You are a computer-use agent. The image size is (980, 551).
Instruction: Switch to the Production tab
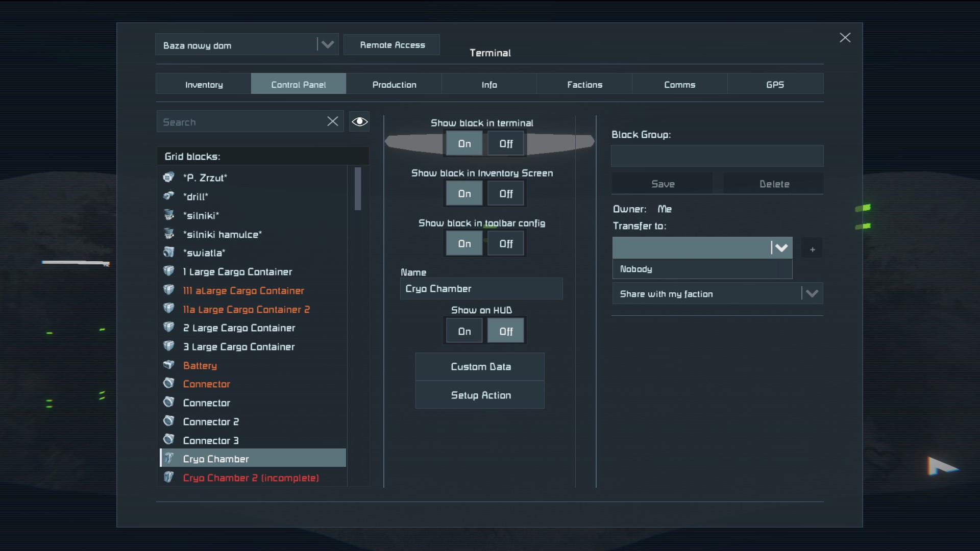[394, 85]
